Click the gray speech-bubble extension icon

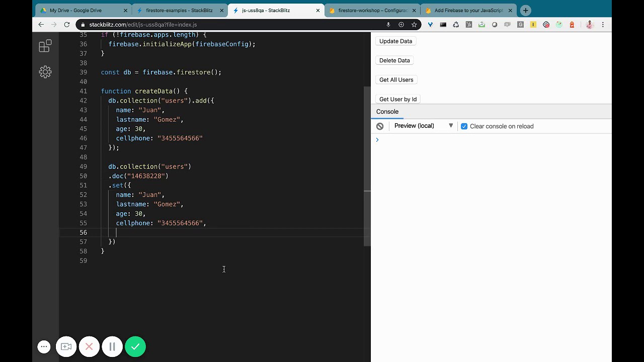coord(508,25)
